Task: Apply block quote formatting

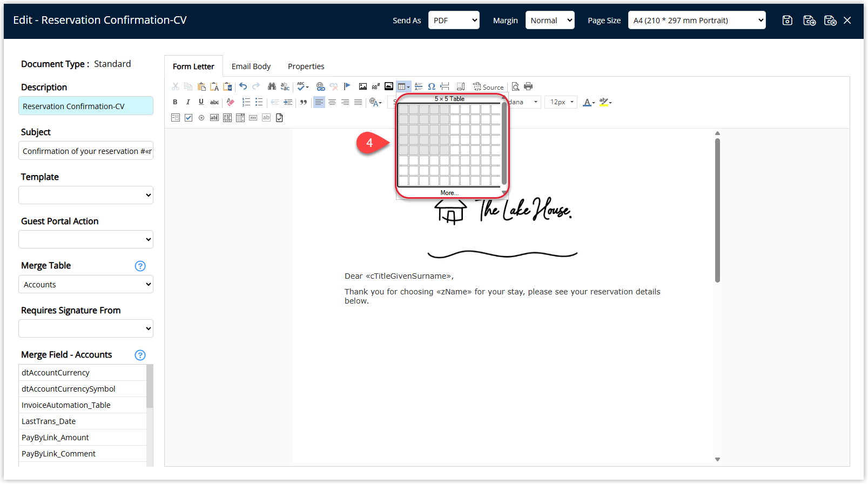Action: (304, 102)
